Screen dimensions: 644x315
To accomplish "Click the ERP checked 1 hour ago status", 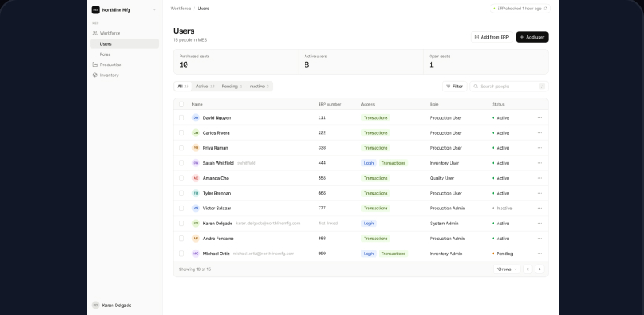I will point(520,8).
